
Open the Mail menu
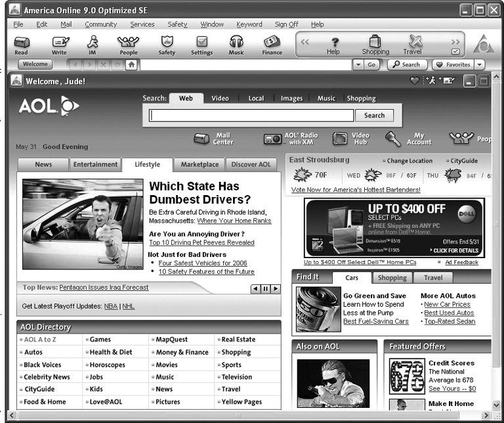(x=66, y=24)
